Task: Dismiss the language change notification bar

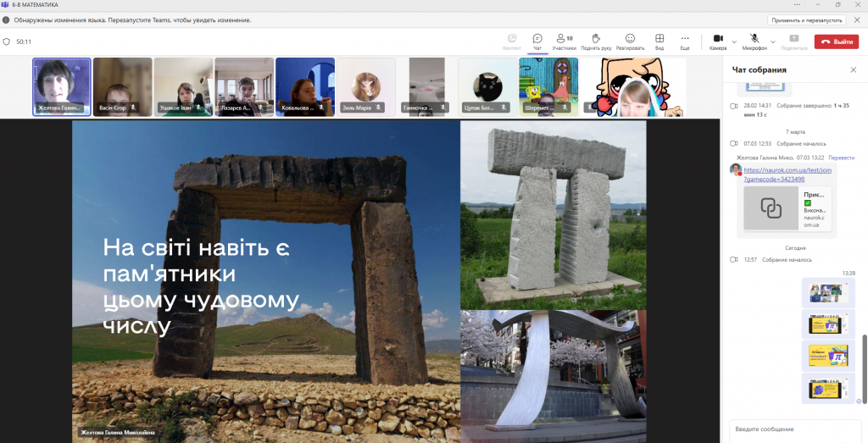Action: pos(856,19)
